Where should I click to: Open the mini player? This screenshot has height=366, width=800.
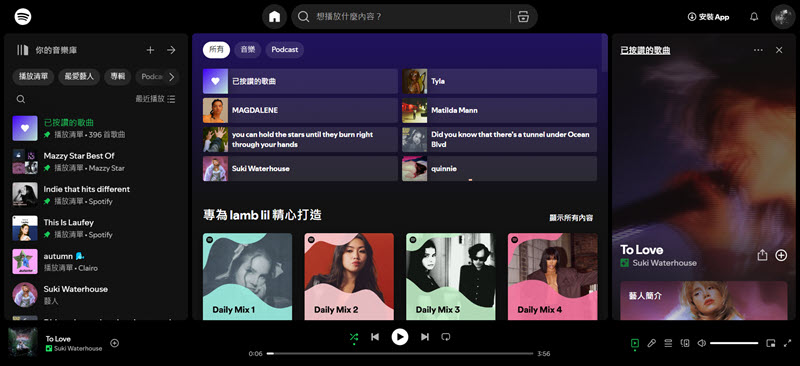point(771,344)
